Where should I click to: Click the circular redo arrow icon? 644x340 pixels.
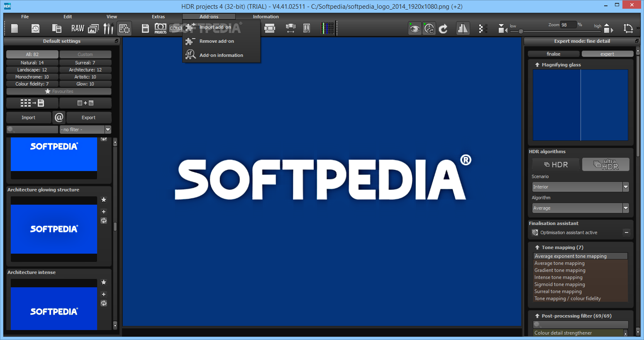(443, 28)
